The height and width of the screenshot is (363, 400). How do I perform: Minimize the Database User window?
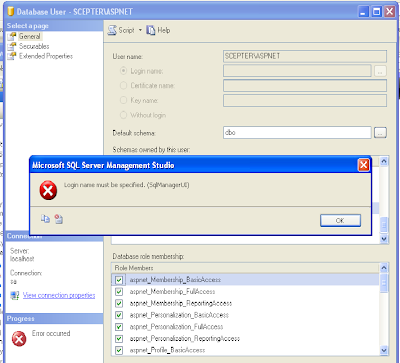coord(363,12)
